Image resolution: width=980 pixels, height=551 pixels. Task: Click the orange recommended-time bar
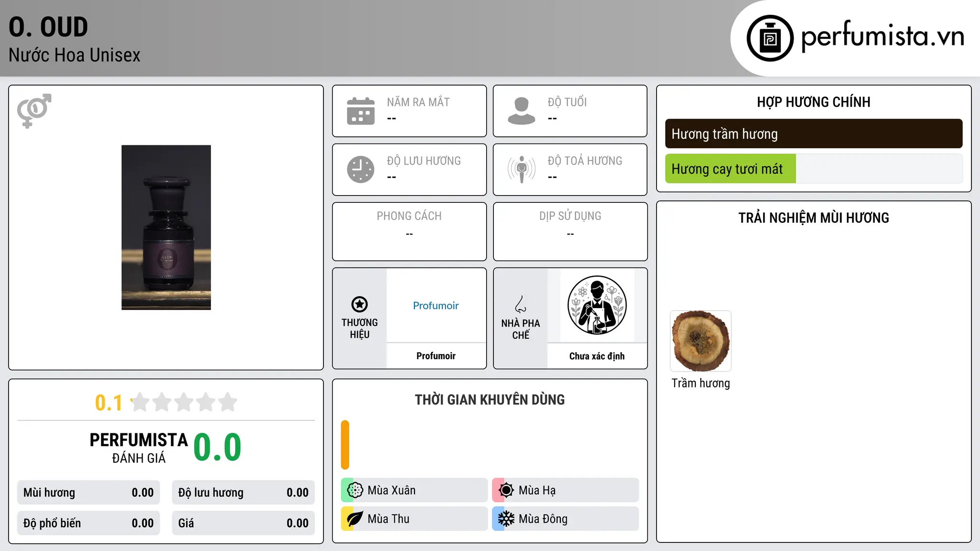pyautogui.click(x=345, y=445)
